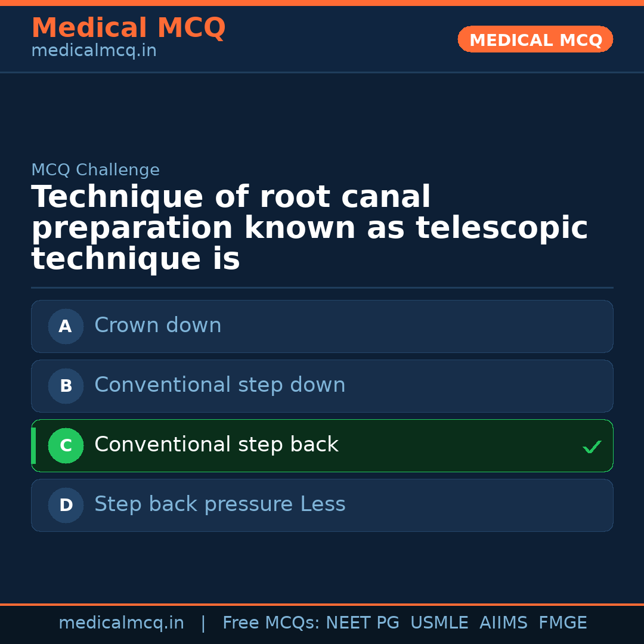
Task: Click the MCQ Challenge label
Action: (95, 170)
